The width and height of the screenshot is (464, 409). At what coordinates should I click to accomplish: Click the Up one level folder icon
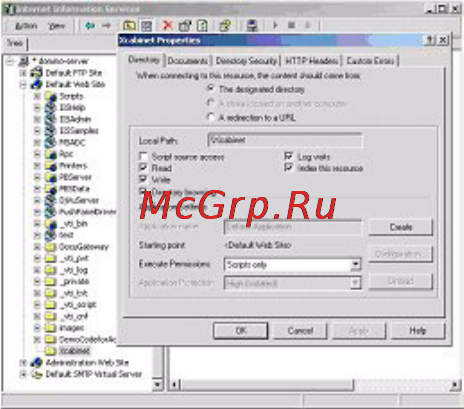pyautogui.click(x=129, y=25)
